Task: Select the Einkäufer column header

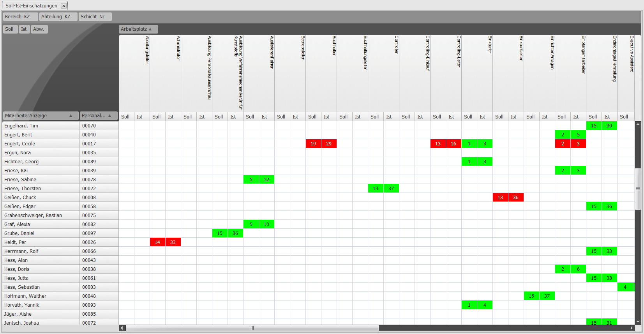Action: [x=477, y=73]
